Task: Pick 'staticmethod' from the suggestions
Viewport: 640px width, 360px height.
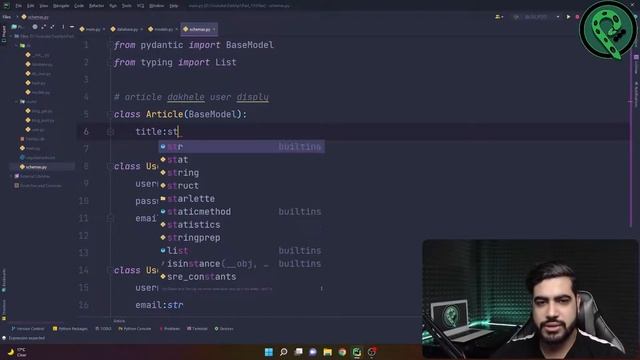Action: (x=241, y=212)
